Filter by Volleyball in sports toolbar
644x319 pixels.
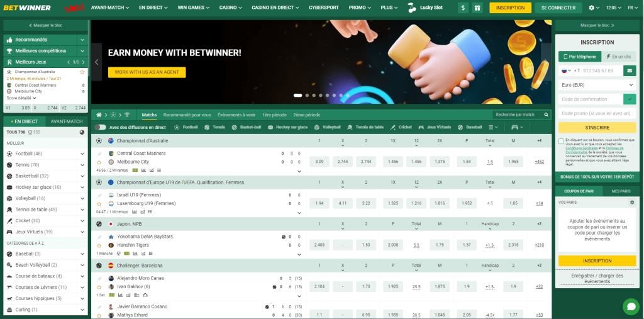(327, 128)
